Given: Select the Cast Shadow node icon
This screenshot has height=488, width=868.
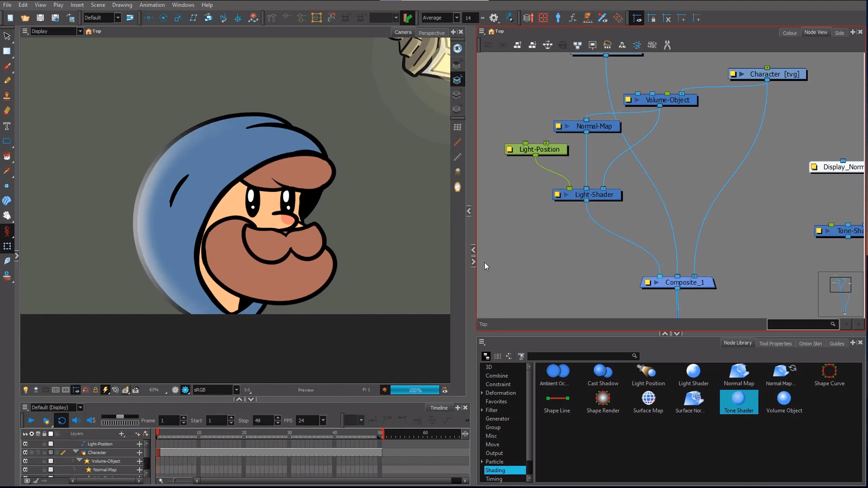Looking at the screenshot, I should point(603,371).
